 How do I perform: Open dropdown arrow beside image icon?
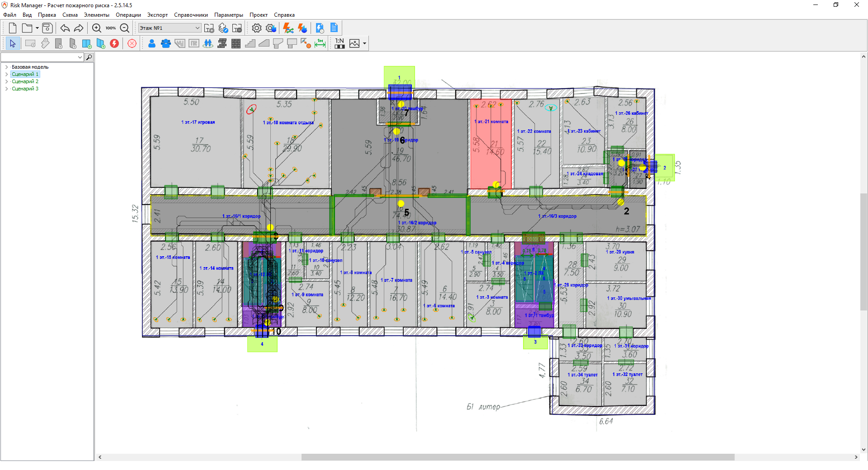click(364, 43)
